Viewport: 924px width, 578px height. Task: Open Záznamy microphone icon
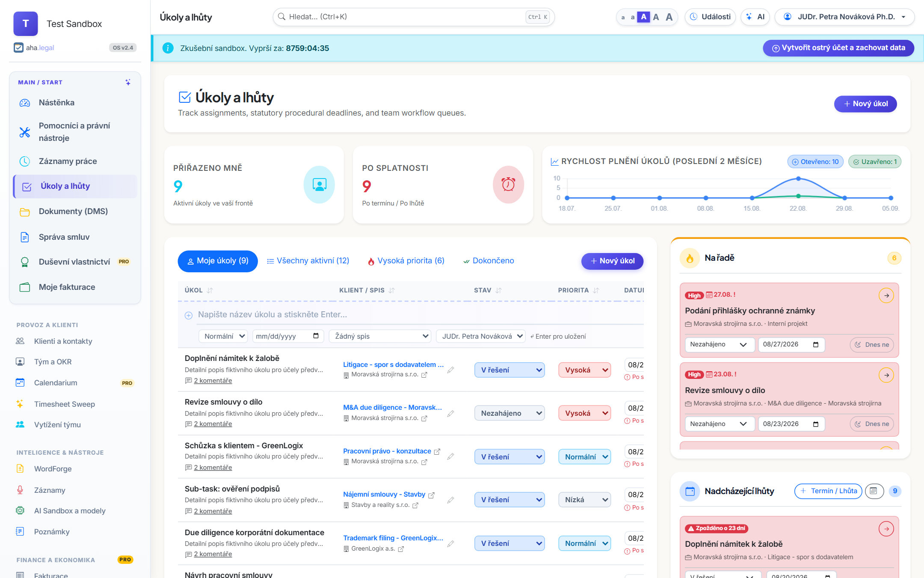point(20,490)
